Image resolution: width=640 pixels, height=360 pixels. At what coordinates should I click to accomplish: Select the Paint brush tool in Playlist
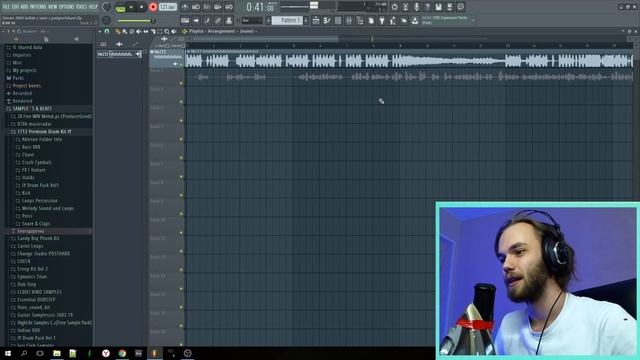(124, 31)
